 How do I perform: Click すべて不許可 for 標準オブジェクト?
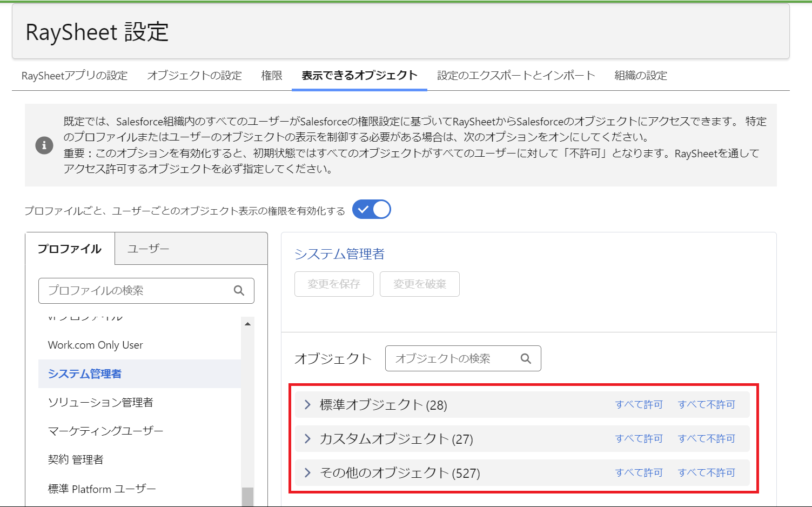point(706,405)
